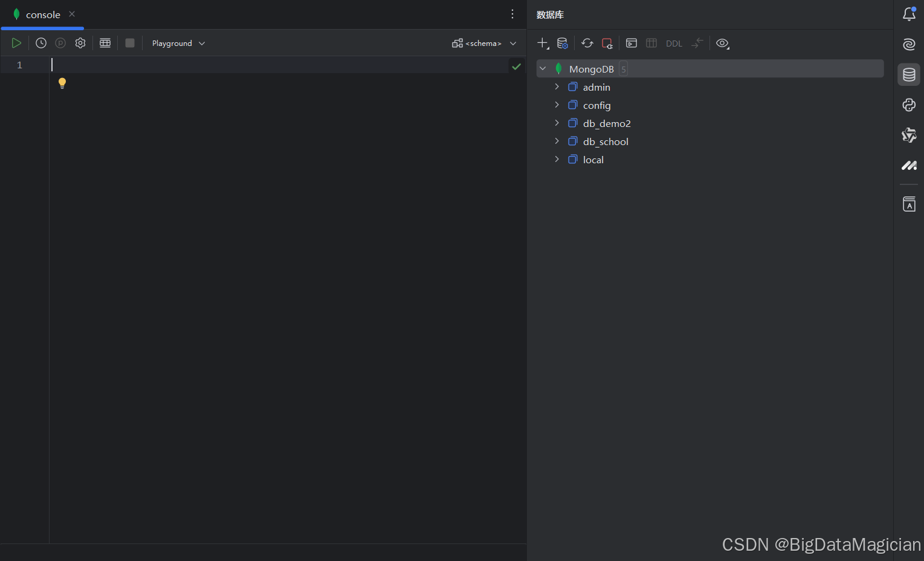Toggle the database view options eye icon
Screen dimensions: 924x561
pyautogui.click(x=722, y=43)
